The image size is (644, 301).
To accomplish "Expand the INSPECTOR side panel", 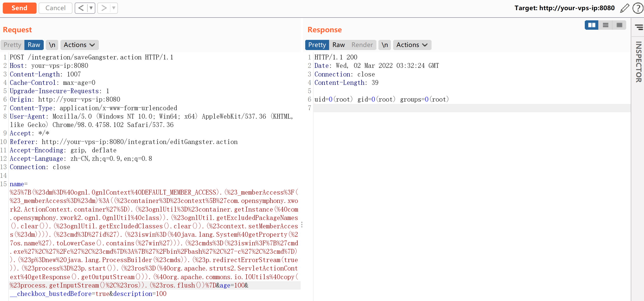I will point(638,62).
